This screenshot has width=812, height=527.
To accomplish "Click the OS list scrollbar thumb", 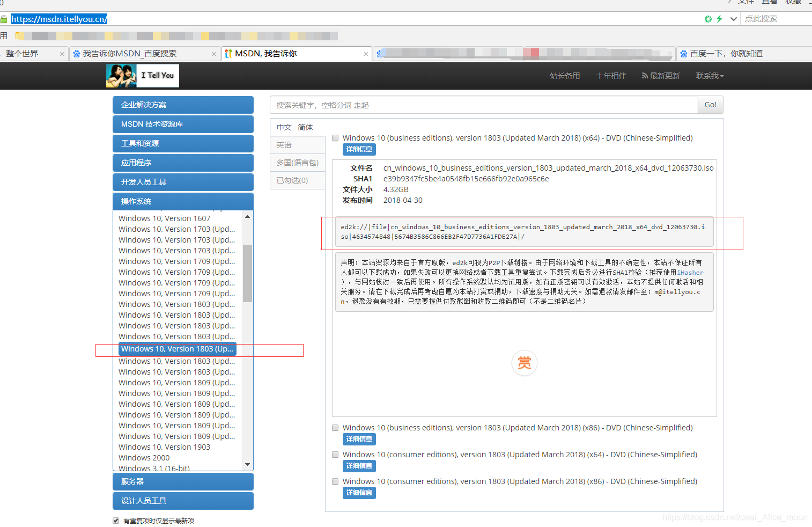I will click(x=247, y=273).
